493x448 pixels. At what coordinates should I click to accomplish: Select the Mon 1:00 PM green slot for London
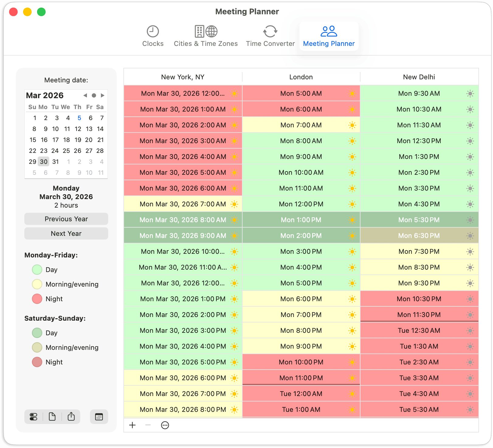pos(301,219)
